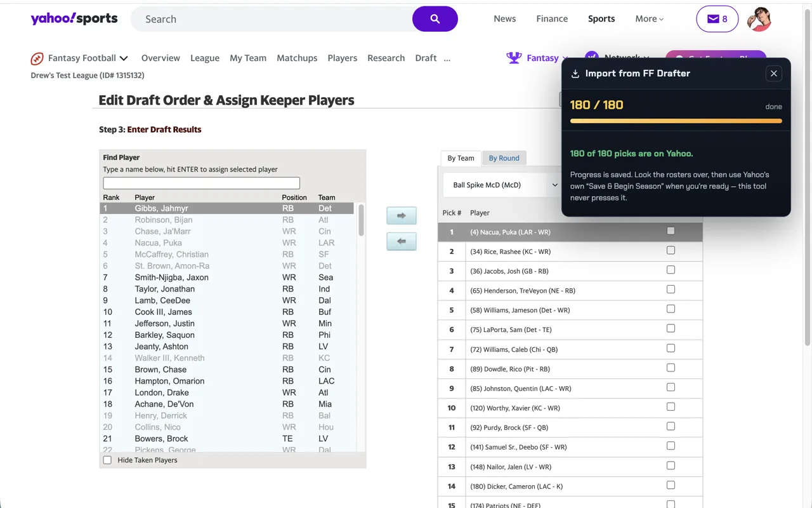Check the box for Purdy, Brock
The height and width of the screenshot is (508, 812).
pyautogui.click(x=671, y=427)
